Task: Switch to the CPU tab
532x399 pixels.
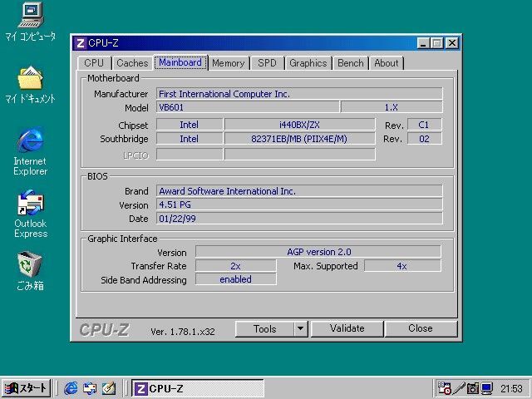Action: pyautogui.click(x=94, y=63)
